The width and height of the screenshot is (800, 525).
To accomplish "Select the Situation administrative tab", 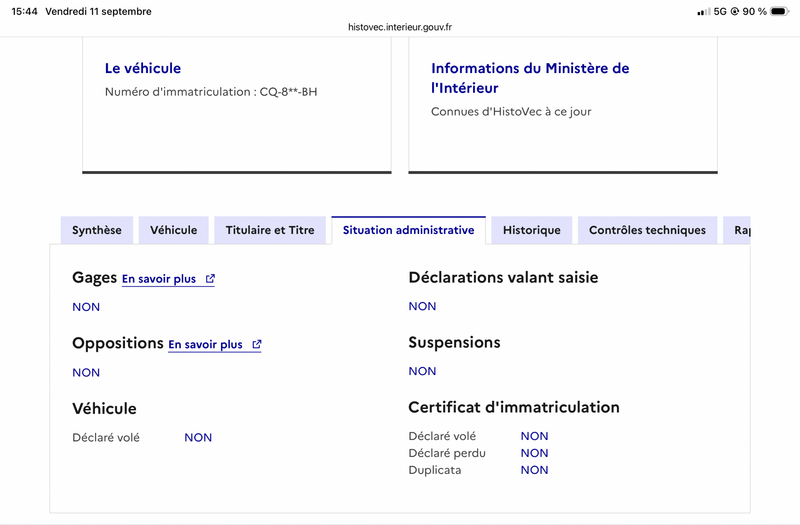I will pyautogui.click(x=408, y=230).
